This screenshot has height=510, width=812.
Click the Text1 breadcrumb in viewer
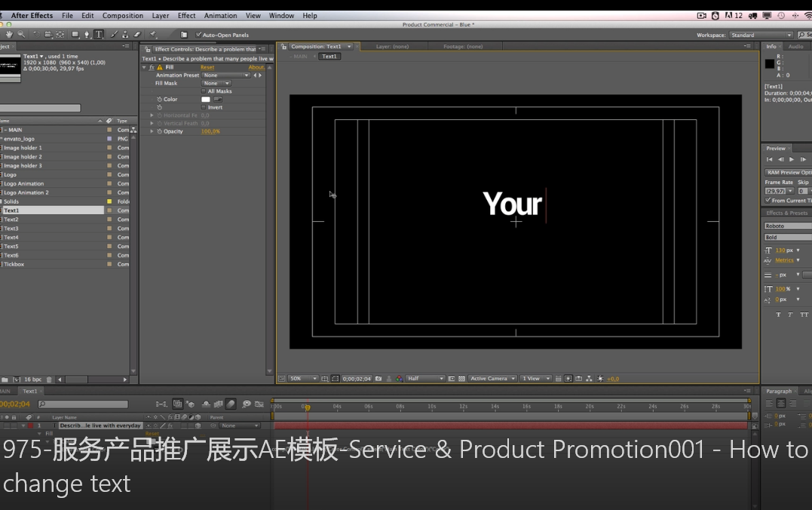pyautogui.click(x=329, y=57)
